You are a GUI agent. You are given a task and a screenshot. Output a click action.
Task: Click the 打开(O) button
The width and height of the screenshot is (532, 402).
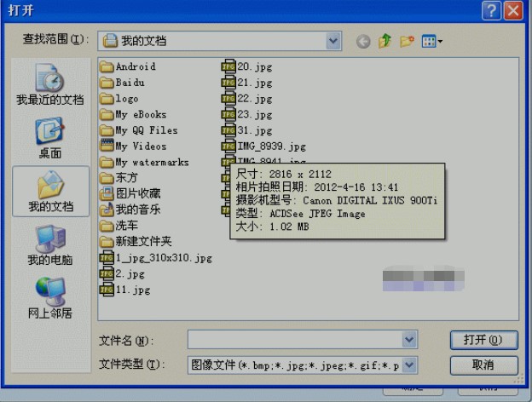pos(483,340)
